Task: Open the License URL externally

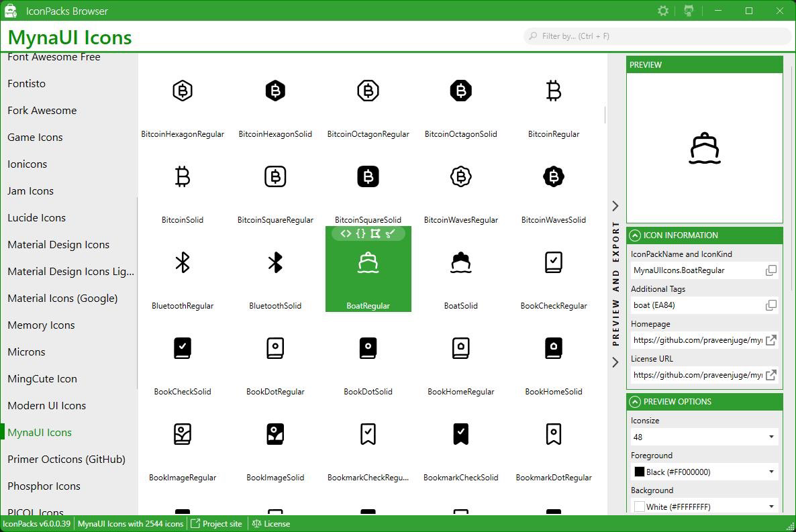Action: coord(770,375)
